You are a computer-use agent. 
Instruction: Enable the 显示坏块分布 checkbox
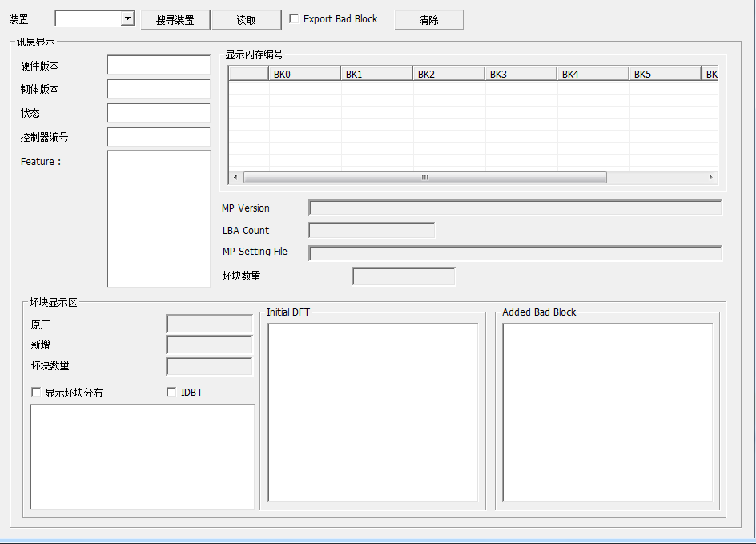click(36, 392)
